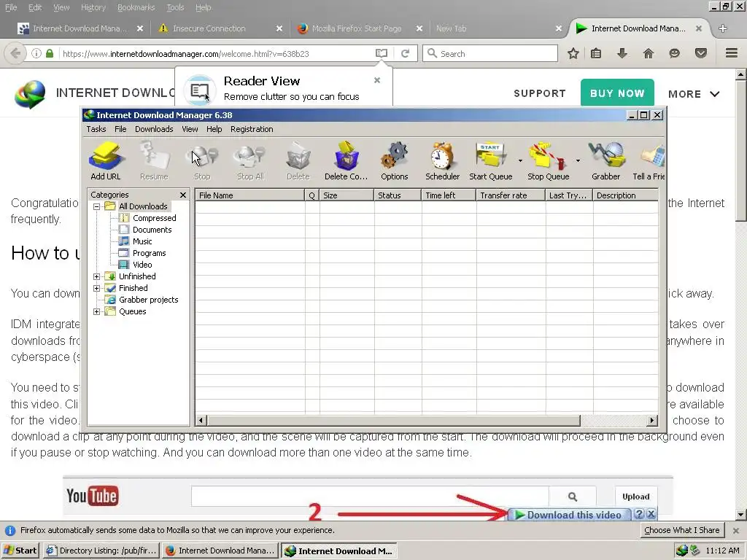
Task: Expand the Queues category node
Action: pos(97,311)
